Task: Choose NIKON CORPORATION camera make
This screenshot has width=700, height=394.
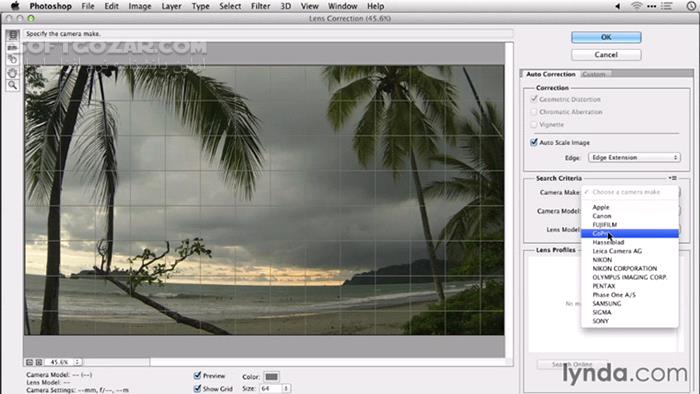Action: click(629, 269)
